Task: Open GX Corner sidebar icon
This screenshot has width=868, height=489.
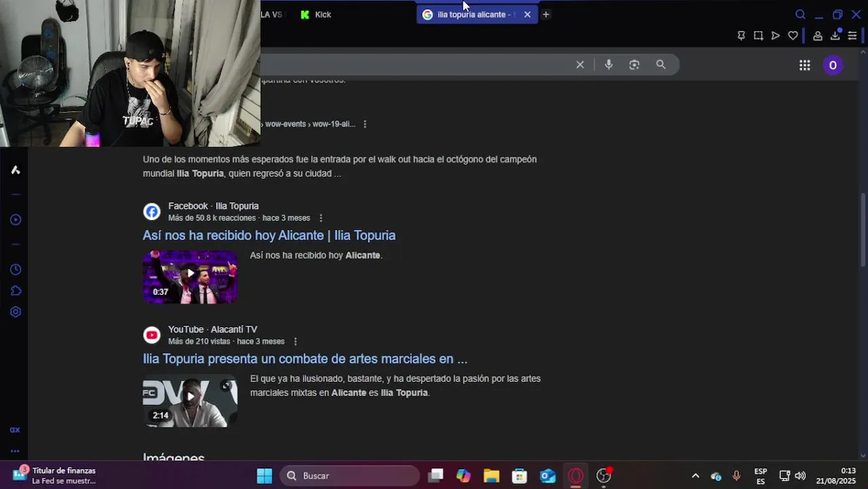Action: pyautogui.click(x=15, y=430)
